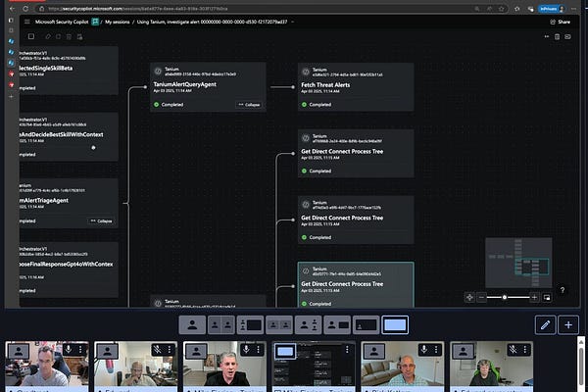Click the DecideBestSkillWithContext node title

coord(62,134)
